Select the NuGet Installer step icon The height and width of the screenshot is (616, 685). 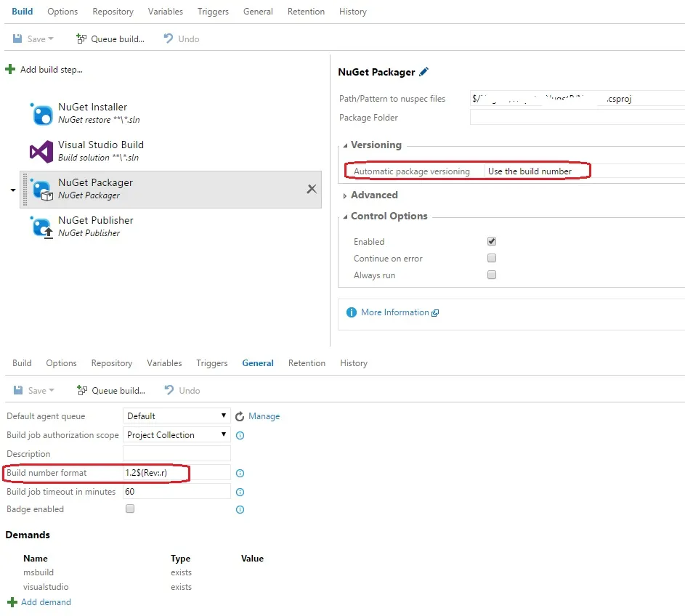pos(42,113)
